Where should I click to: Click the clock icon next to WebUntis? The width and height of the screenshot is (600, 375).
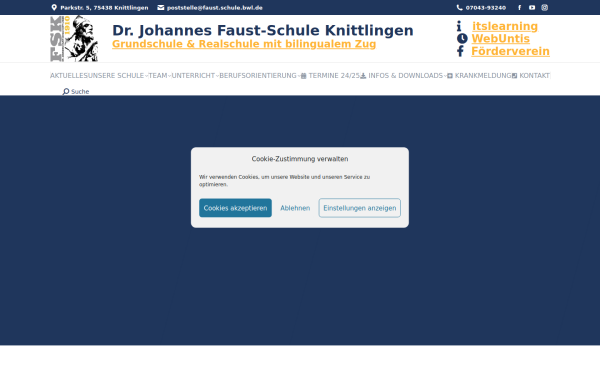click(462, 39)
